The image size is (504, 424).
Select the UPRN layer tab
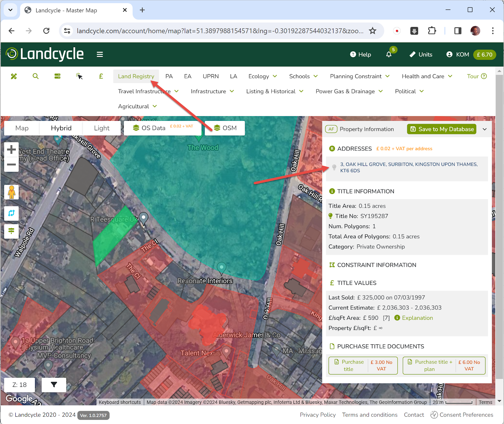pyautogui.click(x=211, y=76)
